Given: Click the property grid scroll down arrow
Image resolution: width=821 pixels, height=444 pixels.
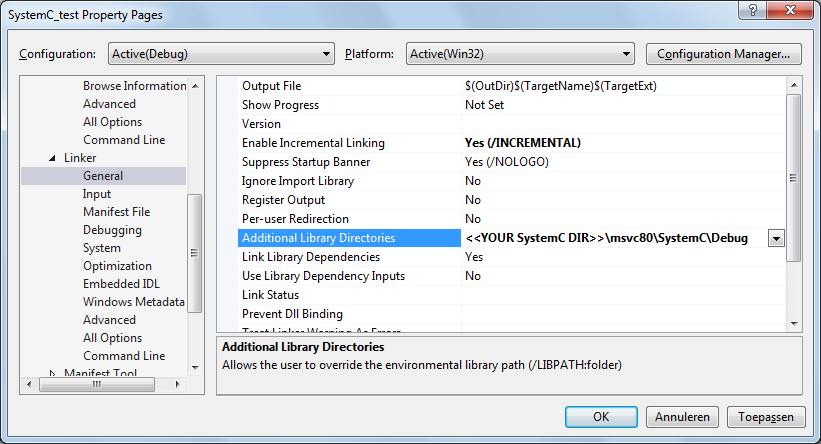Looking at the screenshot, I should 794,322.
